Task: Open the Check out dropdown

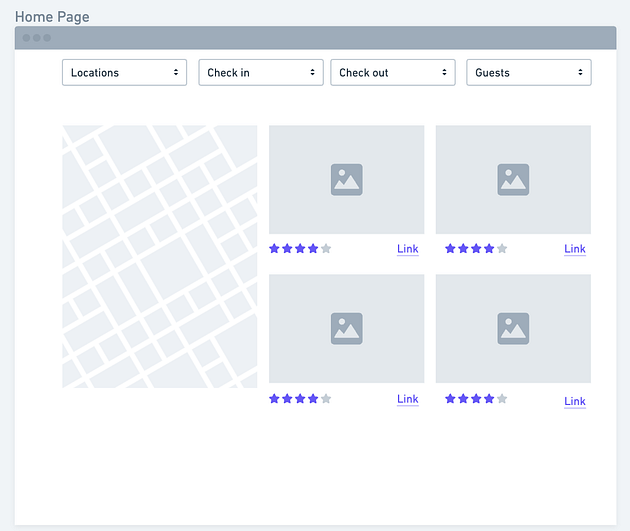Action: pyautogui.click(x=393, y=73)
